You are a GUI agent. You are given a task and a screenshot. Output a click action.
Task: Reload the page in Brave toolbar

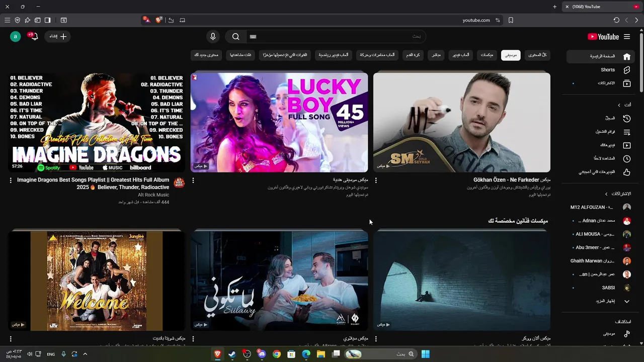tap(616, 20)
